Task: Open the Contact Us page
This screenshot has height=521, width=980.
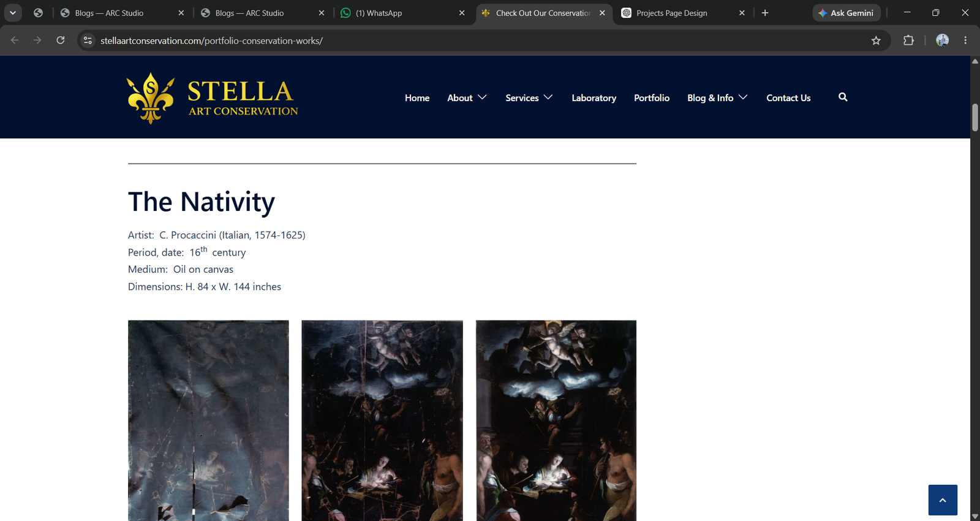Action: 788,97
